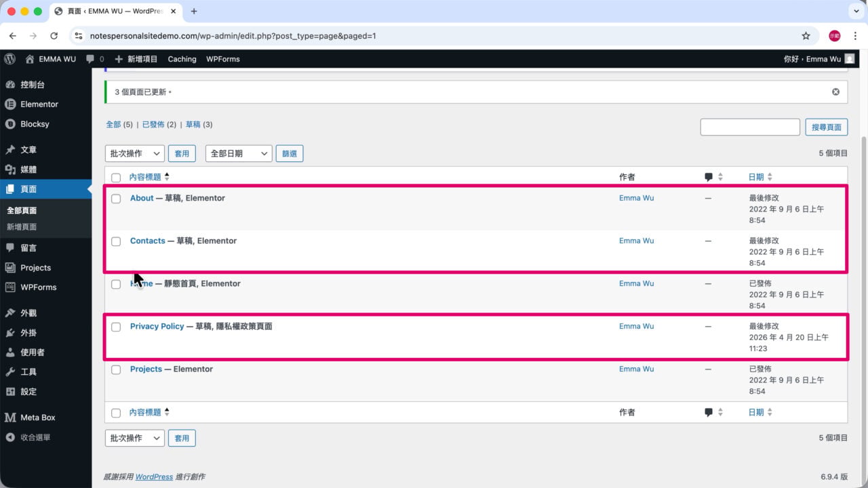The width and height of the screenshot is (868, 488).
Task: Reload the page in the browser
Action: (x=54, y=36)
